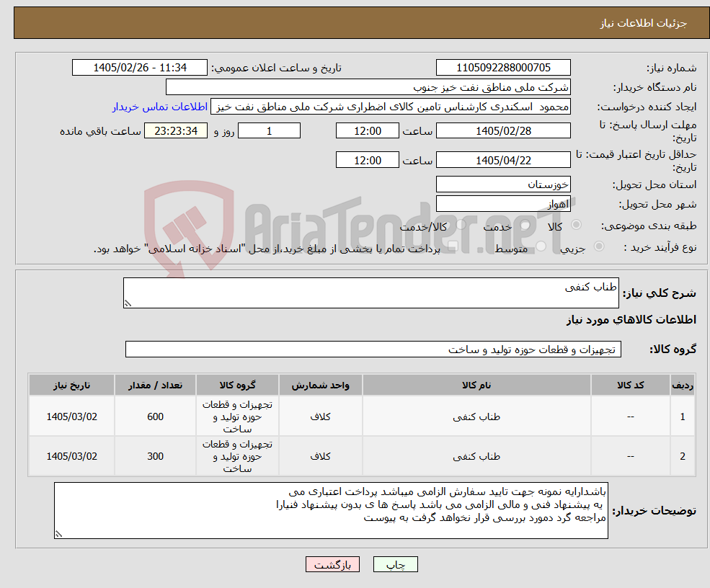The width and height of the screenshot is (710, 588).
Task: Click the resize grip of شرح کلی نیاز
Action: 128,304
